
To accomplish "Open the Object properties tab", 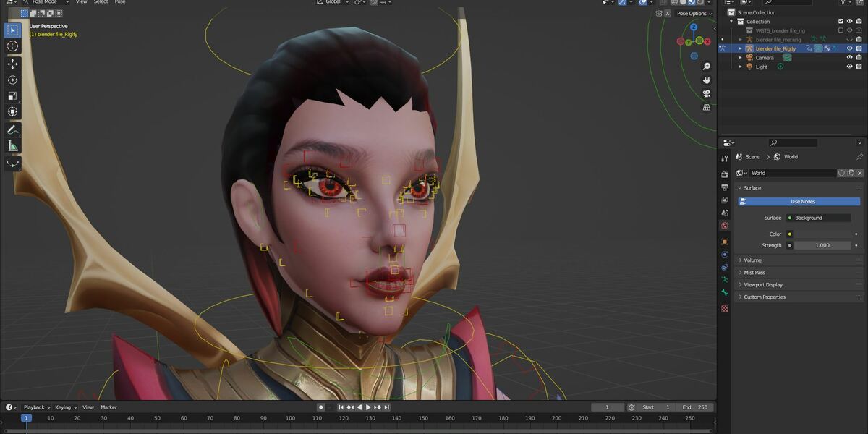I will (x=725, y=242).
